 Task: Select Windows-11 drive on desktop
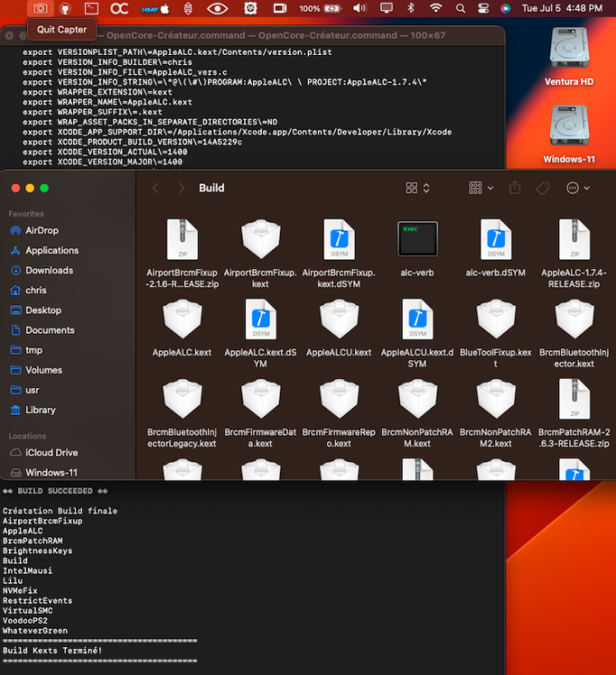click(x=569, y=134)
